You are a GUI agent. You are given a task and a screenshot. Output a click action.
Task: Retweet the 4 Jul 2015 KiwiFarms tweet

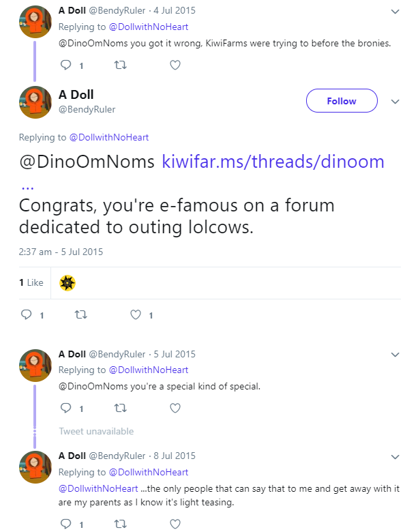click(x=120, y=65)
